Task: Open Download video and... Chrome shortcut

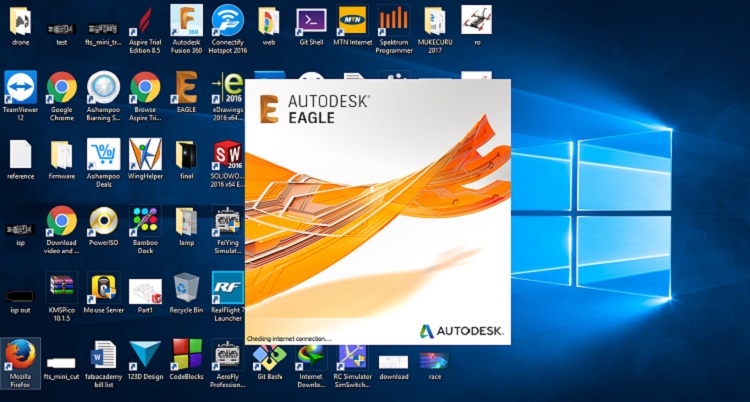Action: [61, 221]
